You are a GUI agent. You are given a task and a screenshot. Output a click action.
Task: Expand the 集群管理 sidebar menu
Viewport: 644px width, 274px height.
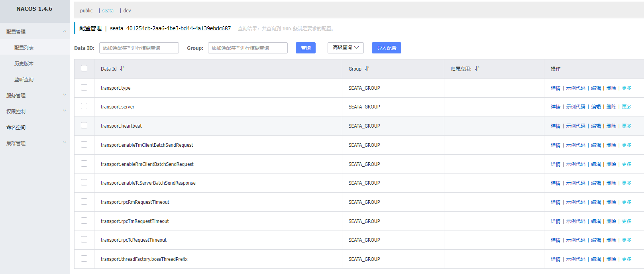point(64,143)
